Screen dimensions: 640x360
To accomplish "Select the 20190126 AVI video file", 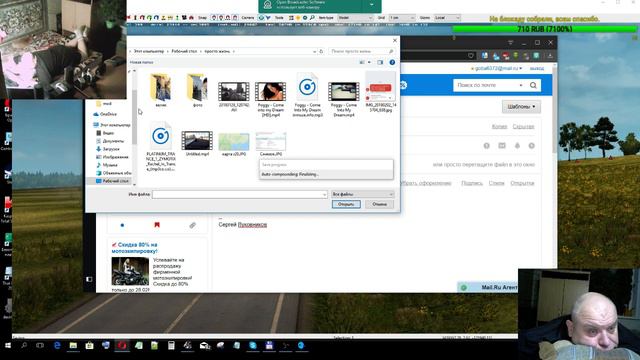I will click(233, 96).
